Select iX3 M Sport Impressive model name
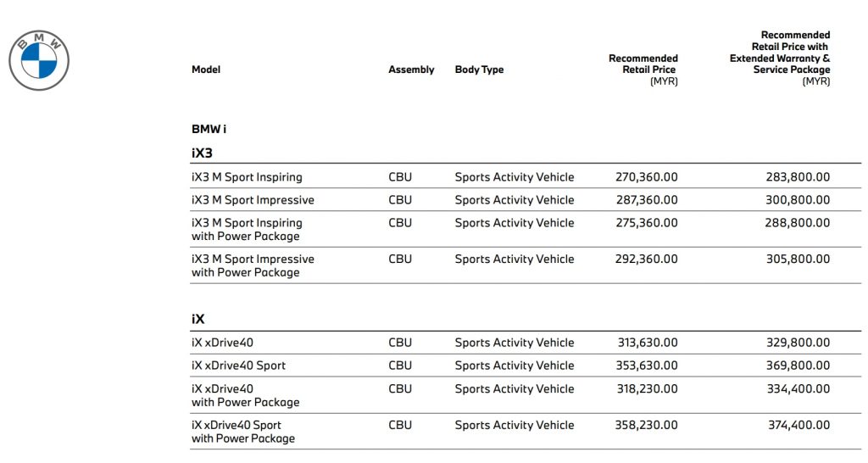 pos(253,200)
